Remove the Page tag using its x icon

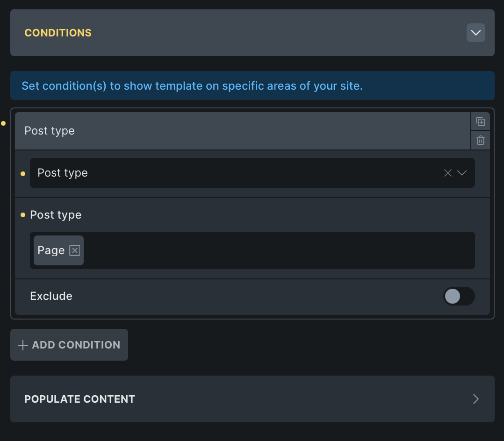75,250
